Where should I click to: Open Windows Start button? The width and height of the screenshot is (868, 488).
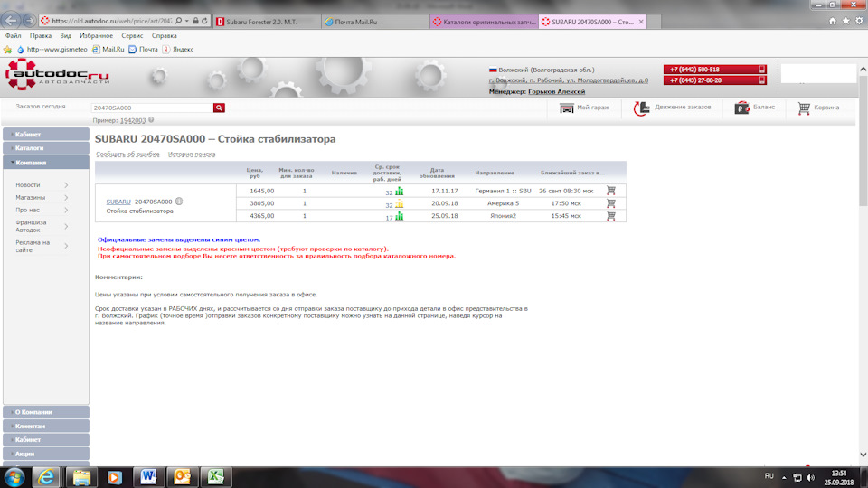pos(14,477)
